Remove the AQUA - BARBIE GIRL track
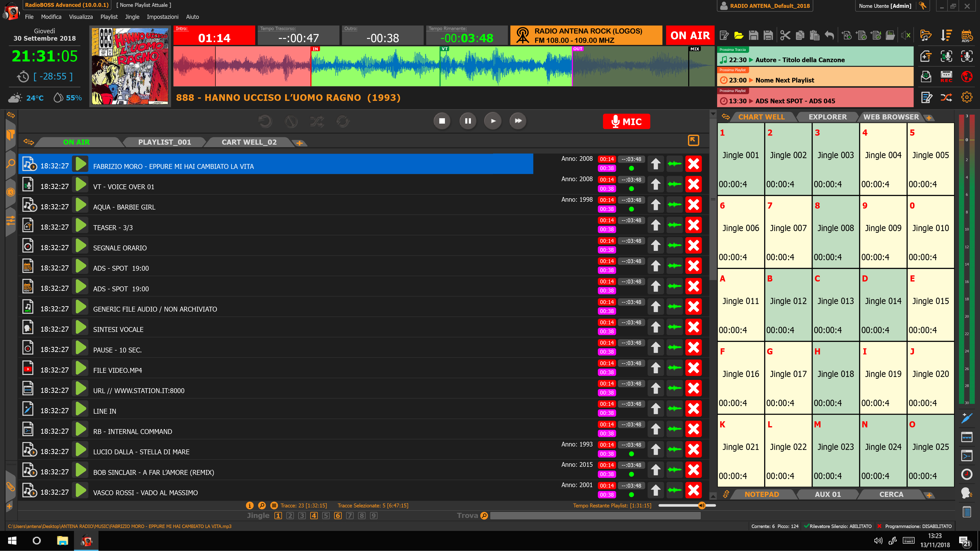The height and width of the screenshot is (551, 980). click(694, 204)
